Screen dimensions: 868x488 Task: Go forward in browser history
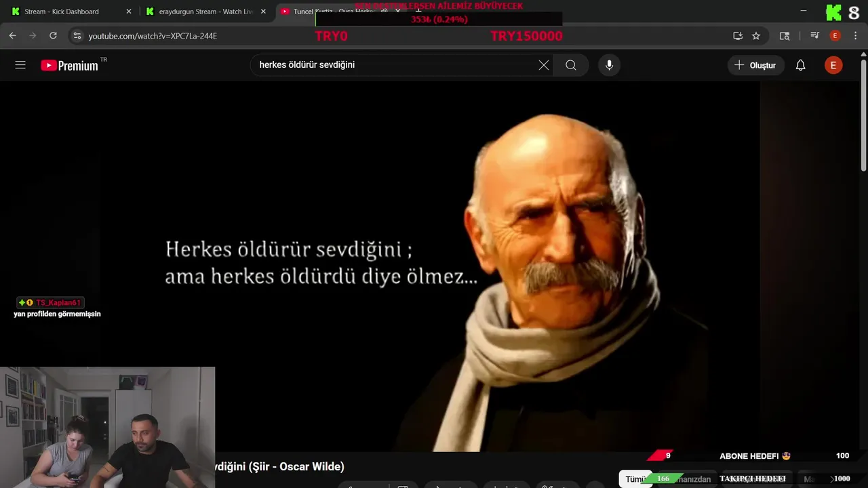[33, 36]
